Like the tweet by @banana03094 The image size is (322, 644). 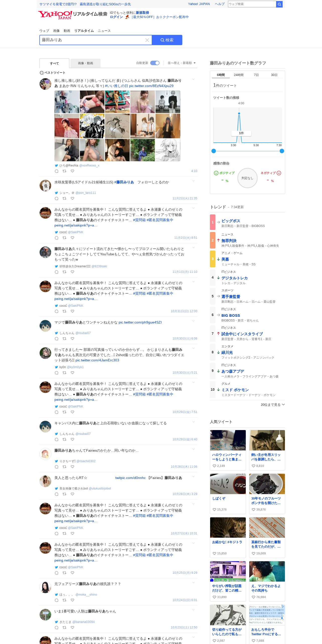pos(72,627)
